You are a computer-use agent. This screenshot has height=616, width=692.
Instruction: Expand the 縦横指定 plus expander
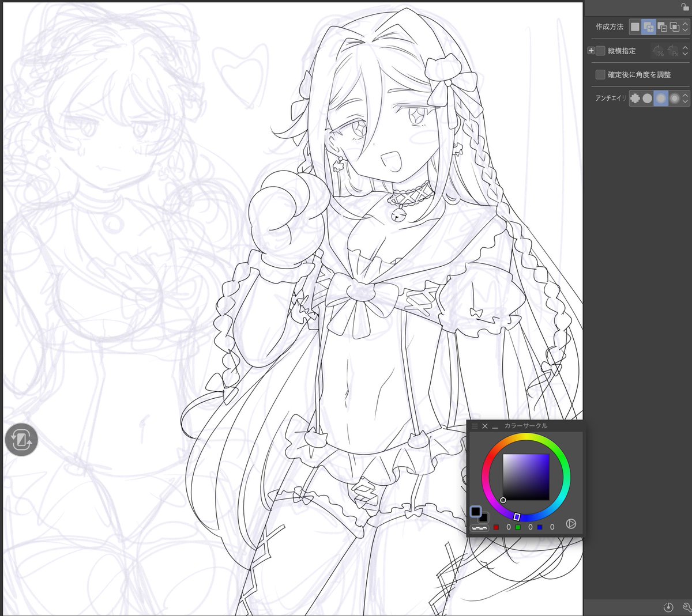click(x=591, y=51)
